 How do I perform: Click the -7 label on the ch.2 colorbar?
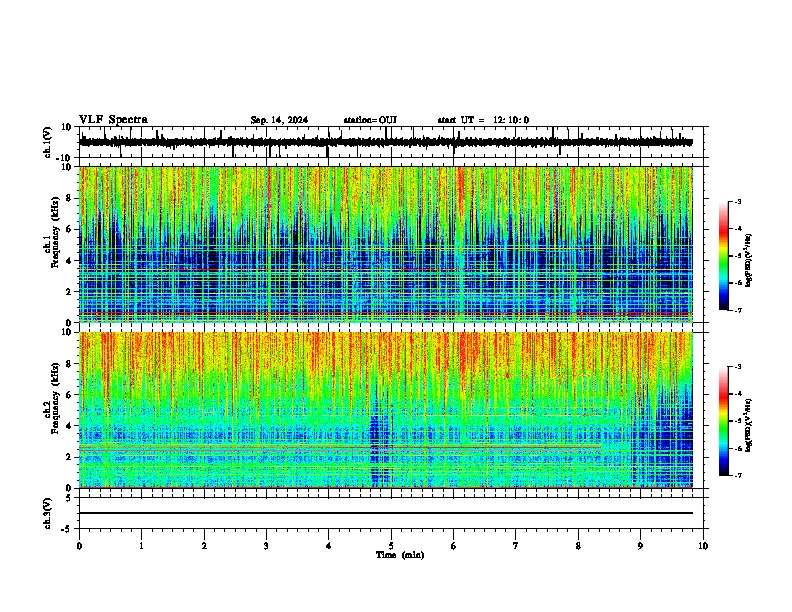(737, 475)
